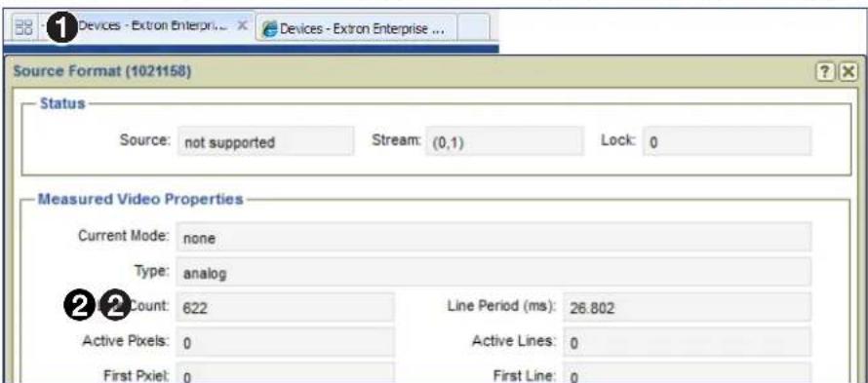Screen dimensions: 868x383
Task: Open a new blank browser tab
Action: pos(474,27)
